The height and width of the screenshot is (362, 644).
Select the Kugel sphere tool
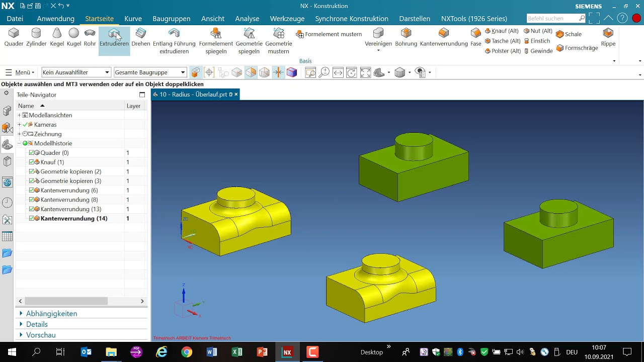click(x=74, y=38)
